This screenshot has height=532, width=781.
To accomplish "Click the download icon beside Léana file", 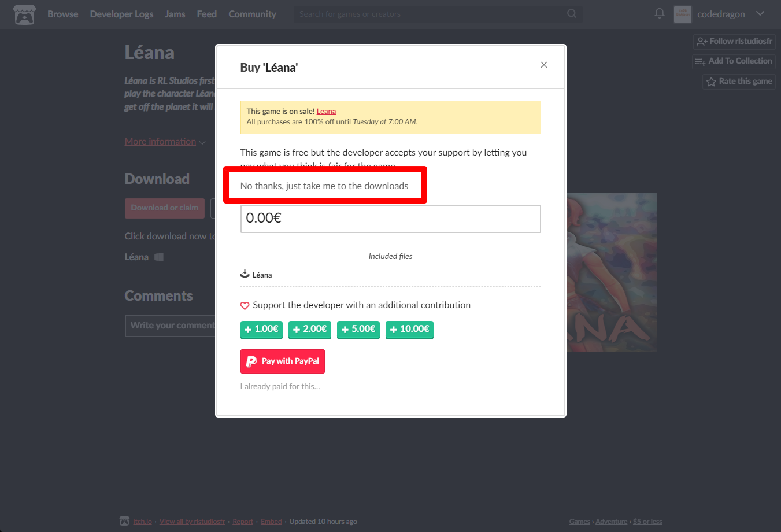I will click(x=245, y=274).
